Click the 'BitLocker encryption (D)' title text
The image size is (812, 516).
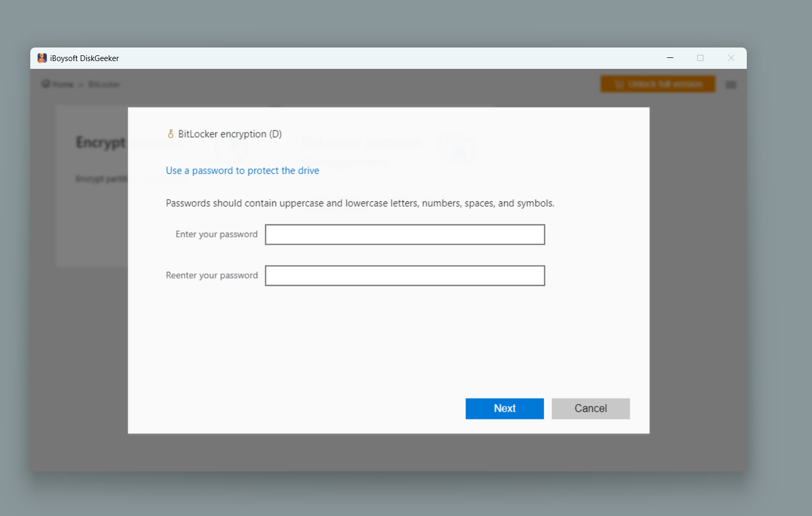tap(230, 134)
